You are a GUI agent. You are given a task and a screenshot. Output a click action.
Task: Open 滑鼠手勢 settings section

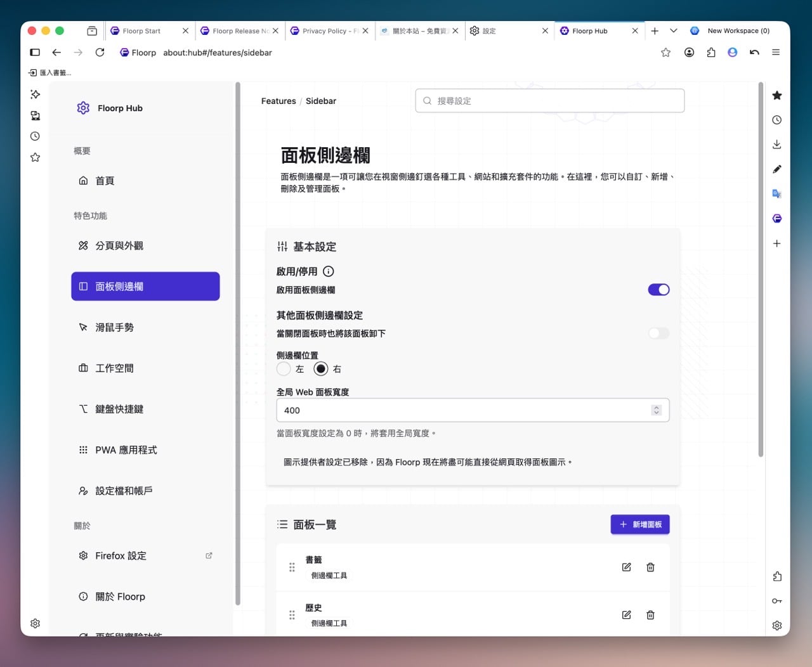tap(145, 327)
